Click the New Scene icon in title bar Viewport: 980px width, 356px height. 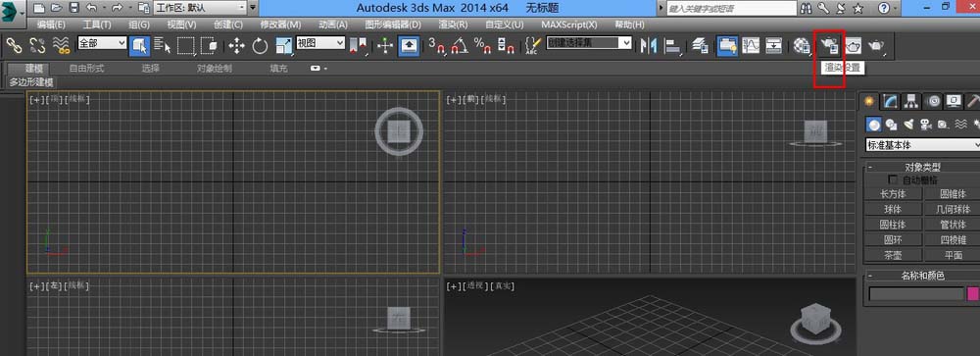[39, 8]
